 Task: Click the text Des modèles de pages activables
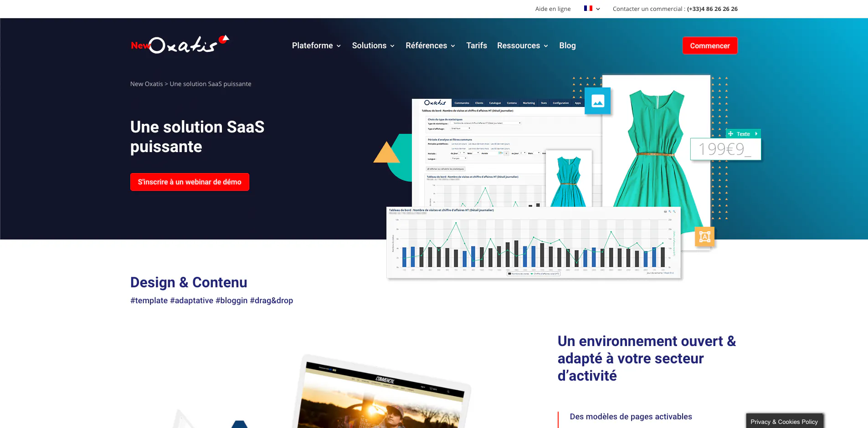631,417
